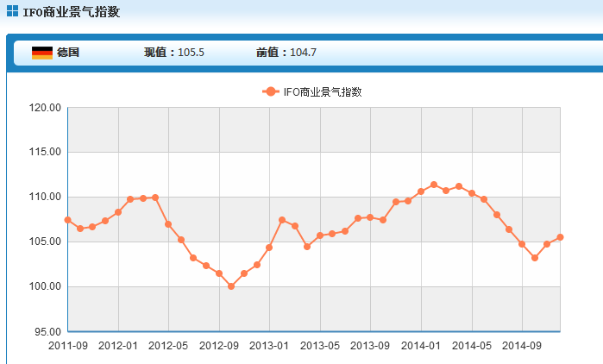Click the 95.00 y-axis label
Viewport: 603px width, 364px height.
47,331
